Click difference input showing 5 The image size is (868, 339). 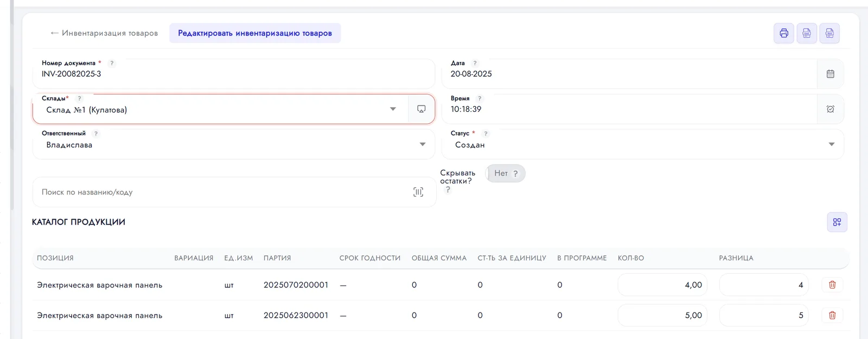[764, 315]
